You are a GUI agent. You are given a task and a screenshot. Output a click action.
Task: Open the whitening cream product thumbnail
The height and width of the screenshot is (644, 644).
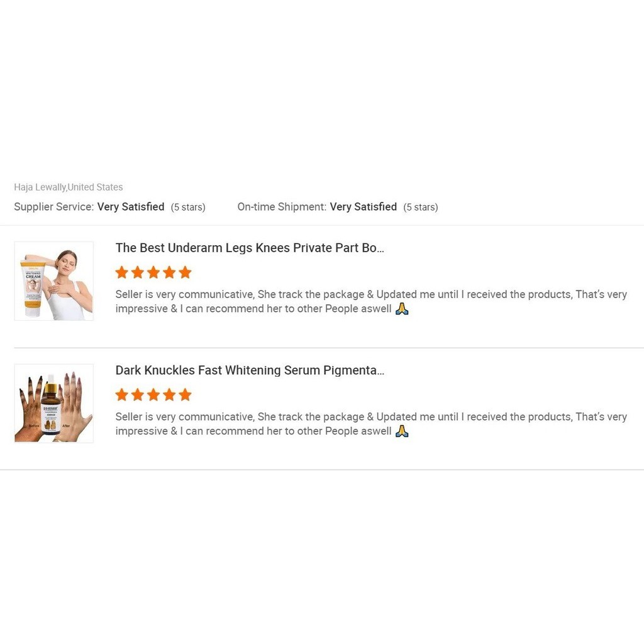tap(54, 281)
